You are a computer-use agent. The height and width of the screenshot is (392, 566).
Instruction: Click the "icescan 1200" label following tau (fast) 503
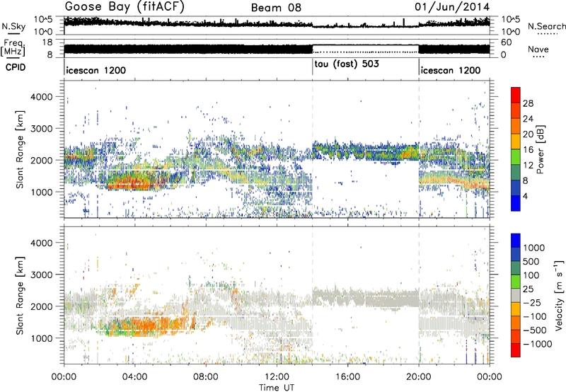coord(451,70)
